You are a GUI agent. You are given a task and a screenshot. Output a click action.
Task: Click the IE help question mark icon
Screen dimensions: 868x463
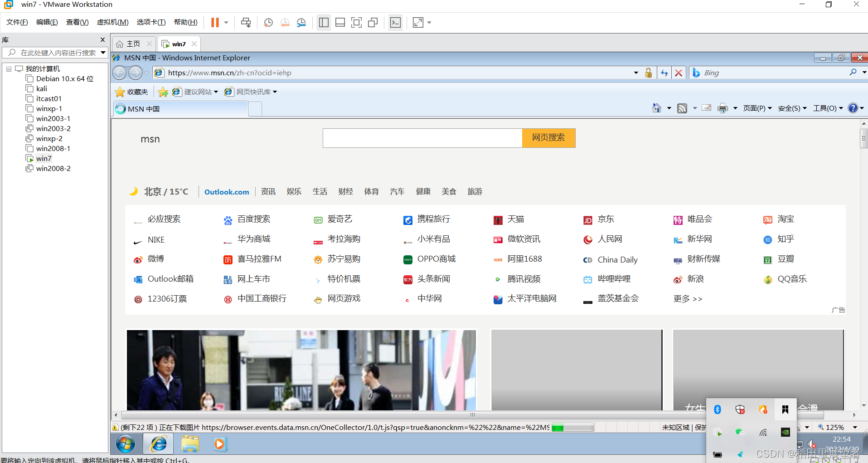pos(853,108)
